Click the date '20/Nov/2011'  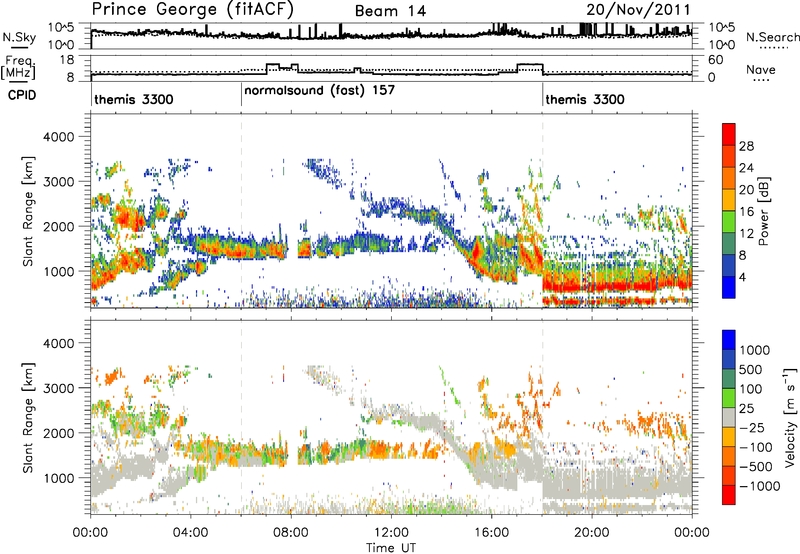[638, 10]
